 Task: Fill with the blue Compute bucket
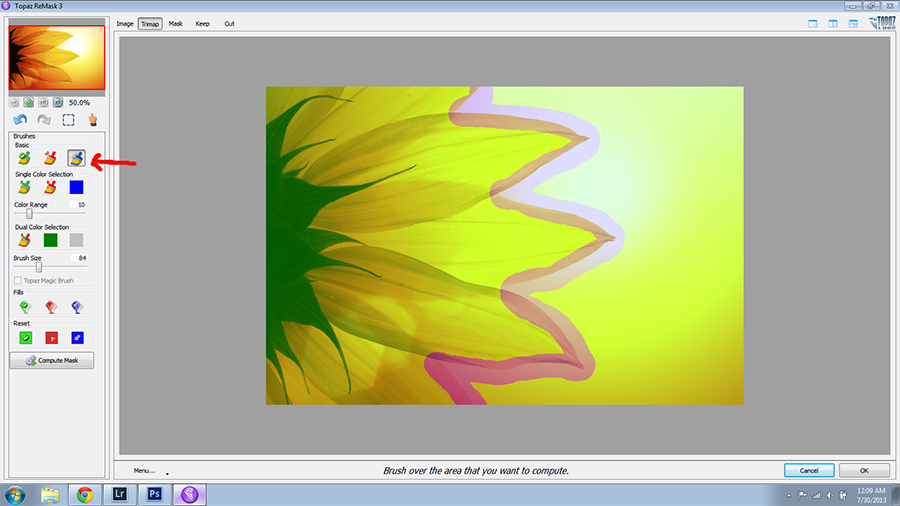click(77, 308)
